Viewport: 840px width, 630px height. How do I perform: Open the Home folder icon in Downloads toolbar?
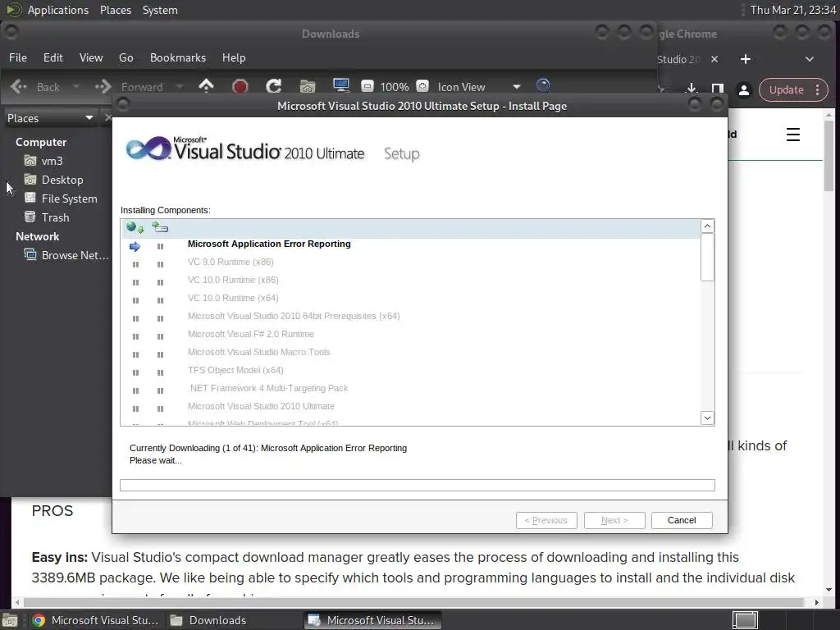pyautogui.click(x=308, y=86)
